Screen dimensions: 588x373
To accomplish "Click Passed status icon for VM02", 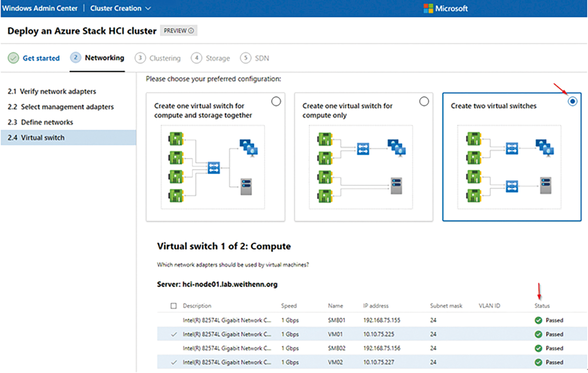I will tap(538, 363).
